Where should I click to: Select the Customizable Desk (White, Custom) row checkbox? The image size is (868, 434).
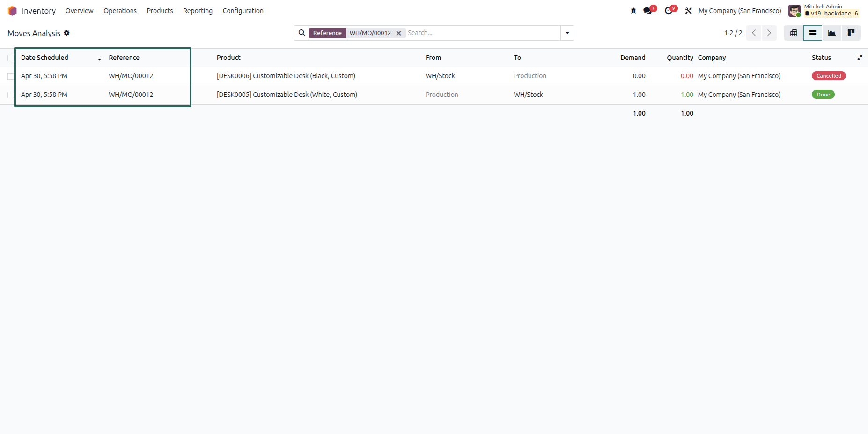(x=11, y=95)
